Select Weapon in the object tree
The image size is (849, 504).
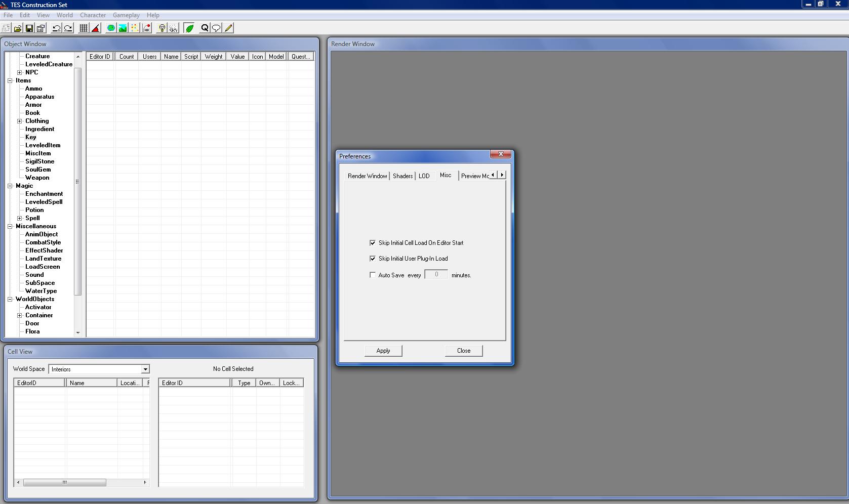(x=37, y=178)
